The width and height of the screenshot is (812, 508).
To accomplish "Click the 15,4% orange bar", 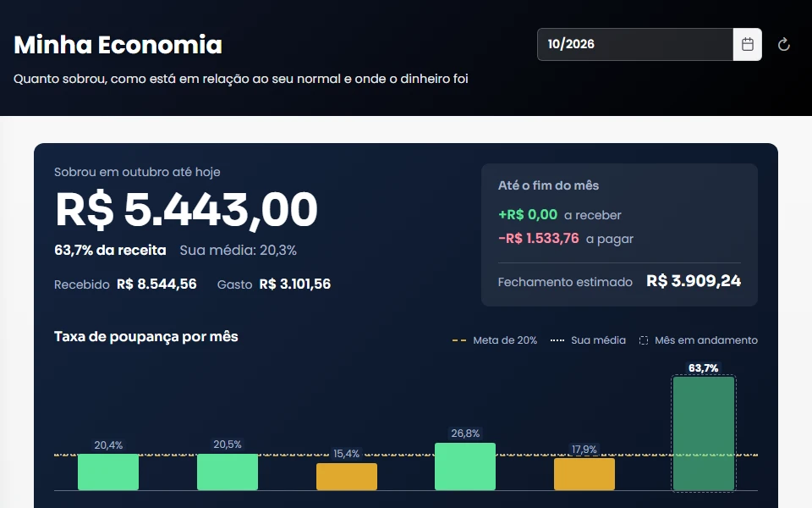I will click(347, 477).
